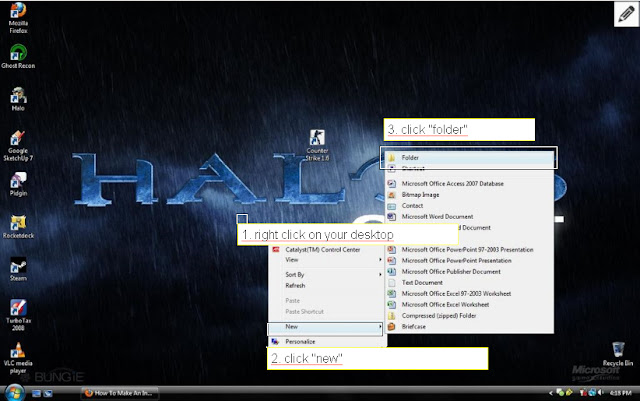Choose Bitmap Image from the New submenu
Viewport: 640px width, 401px height.
[x=469, y=195]
